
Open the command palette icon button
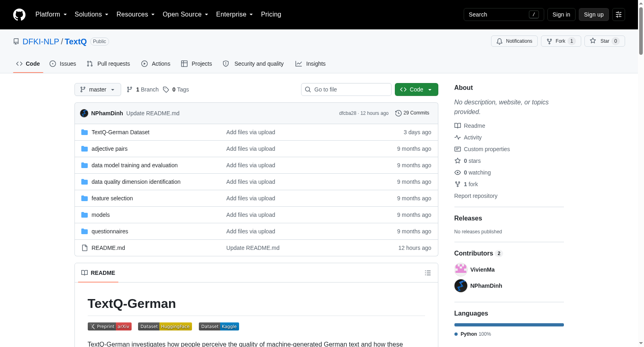(x=619, y=15)
